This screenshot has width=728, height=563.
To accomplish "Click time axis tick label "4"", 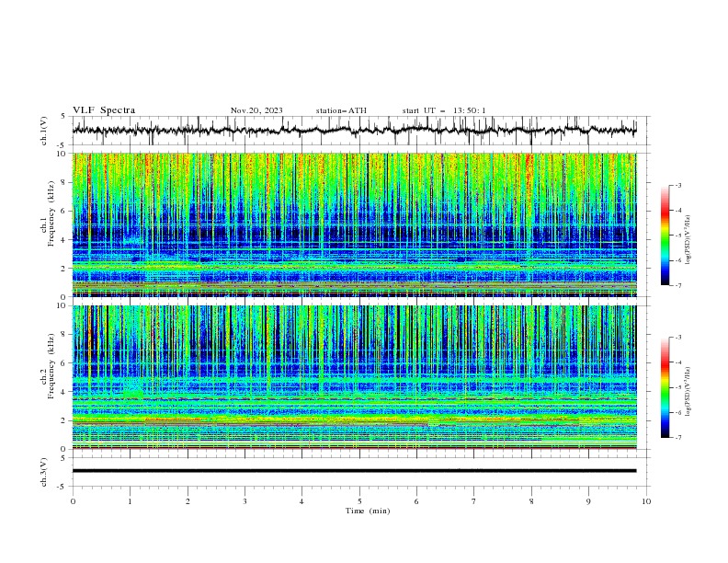I will click(301, 501).
